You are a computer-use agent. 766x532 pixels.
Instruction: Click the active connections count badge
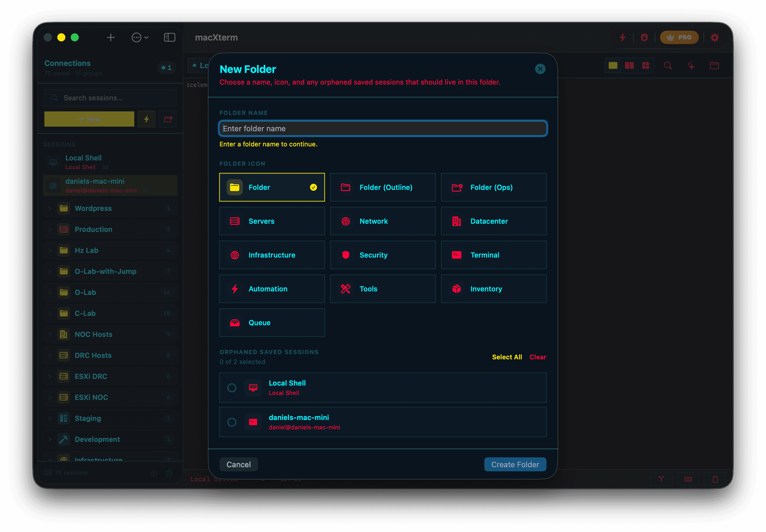[166, 68]
